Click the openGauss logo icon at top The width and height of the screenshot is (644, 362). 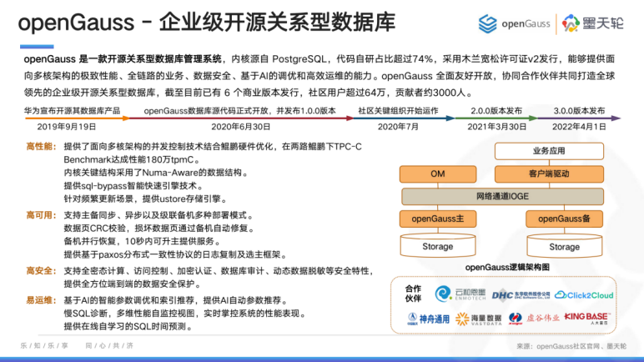click(487, 24)
